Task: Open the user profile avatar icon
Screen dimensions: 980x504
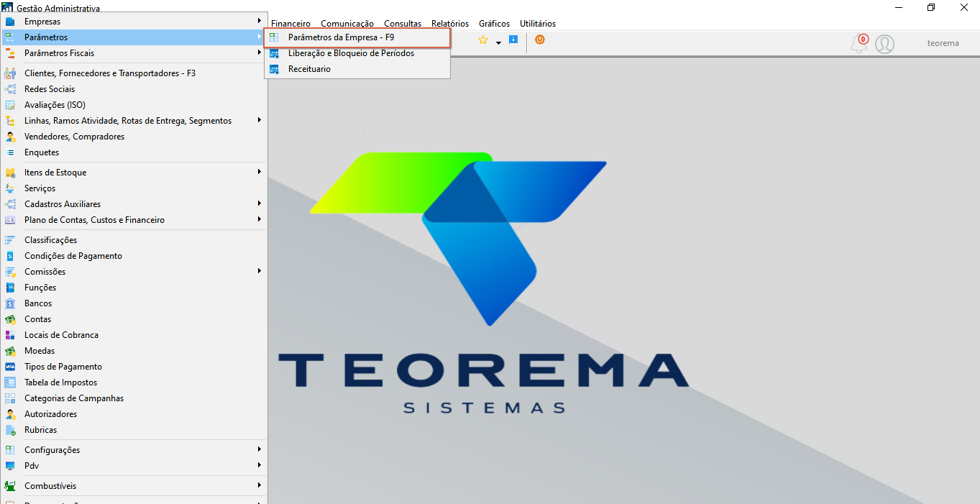Action: click(885, 44)
